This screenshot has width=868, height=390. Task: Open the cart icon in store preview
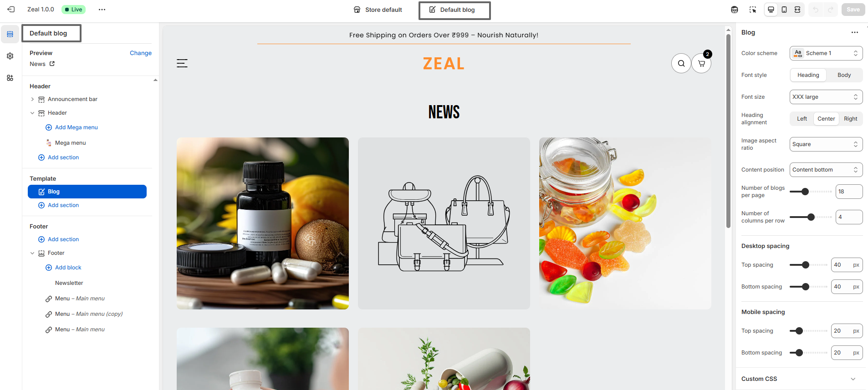701,63
